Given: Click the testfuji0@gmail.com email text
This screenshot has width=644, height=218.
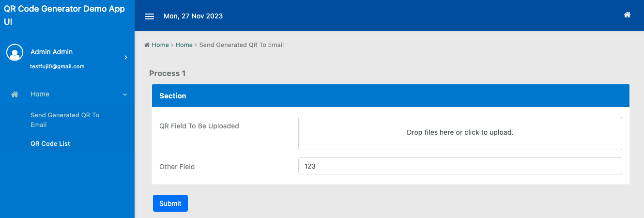Looking at the screenshot, I should pyautogui.click(x=57, y=66).
